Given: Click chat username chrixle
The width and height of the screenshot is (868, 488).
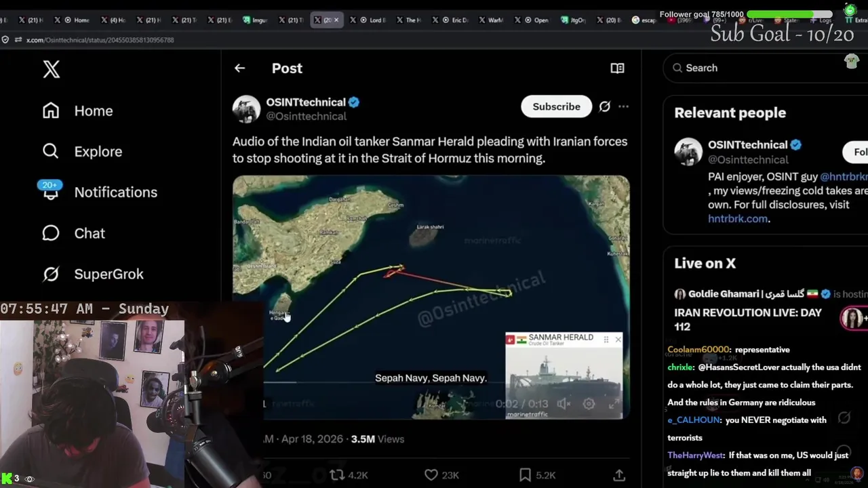Looking at the screenshot, I should [x=681, y=367].
